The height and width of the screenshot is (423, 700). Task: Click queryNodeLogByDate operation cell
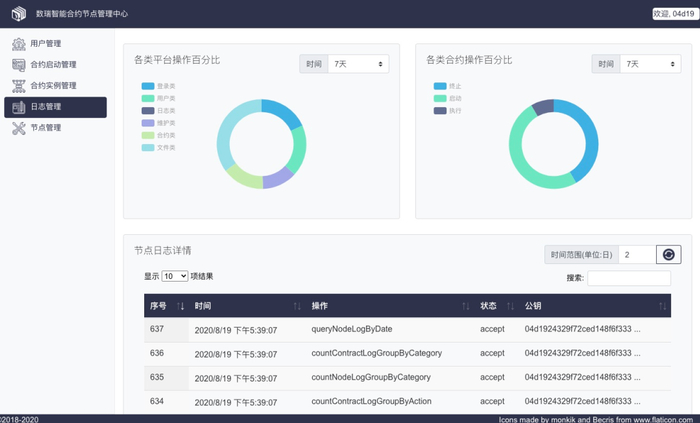(352, 329)
